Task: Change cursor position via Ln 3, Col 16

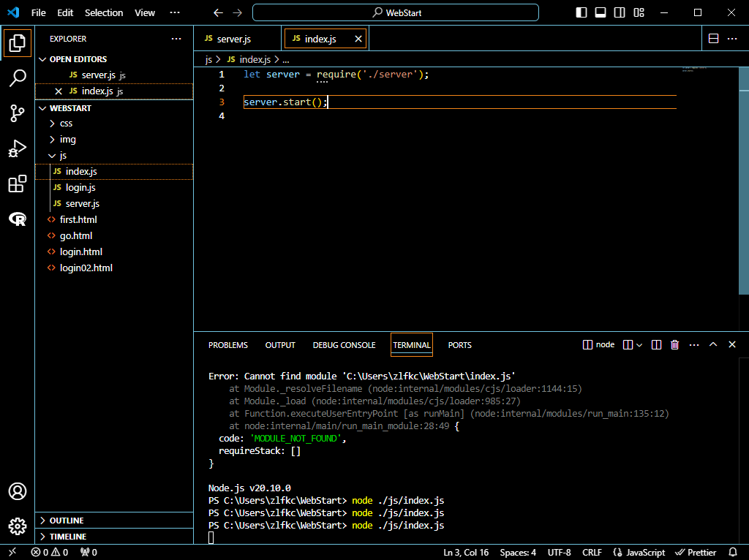Action: (x=466, y=553)
